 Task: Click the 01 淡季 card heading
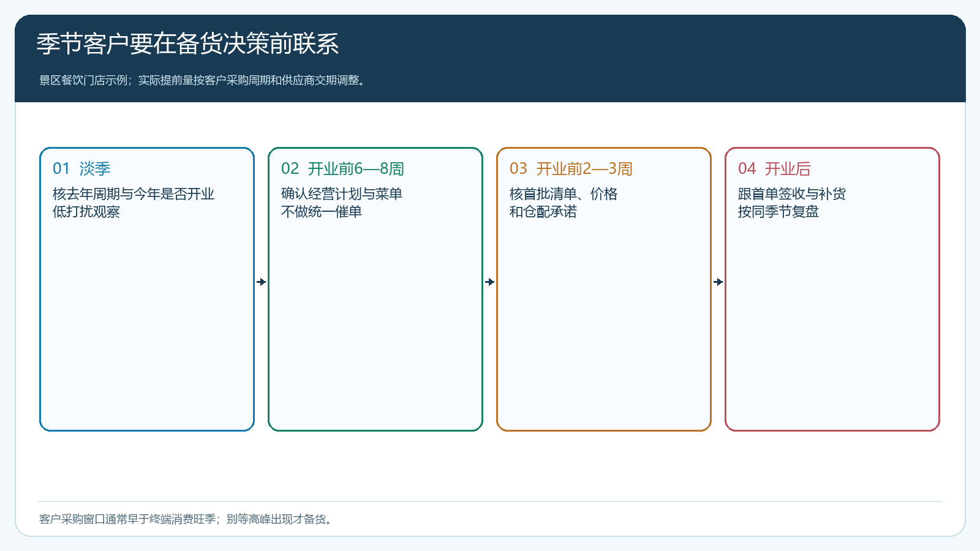(x=81, y=168)
